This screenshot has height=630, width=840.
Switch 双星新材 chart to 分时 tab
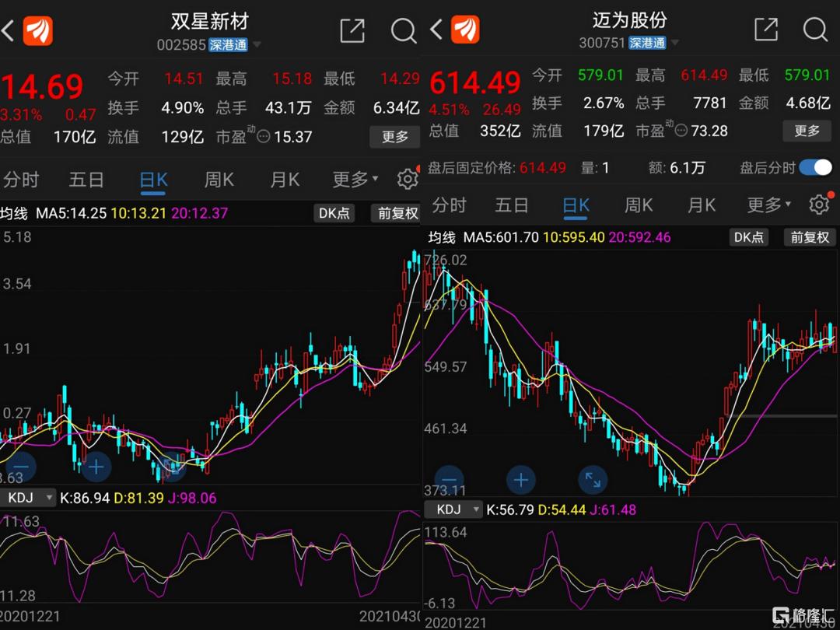tap(22, 180)
